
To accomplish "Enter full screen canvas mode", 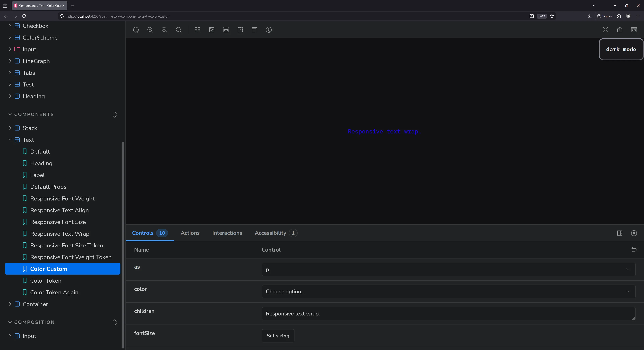I will click(605, 30).
